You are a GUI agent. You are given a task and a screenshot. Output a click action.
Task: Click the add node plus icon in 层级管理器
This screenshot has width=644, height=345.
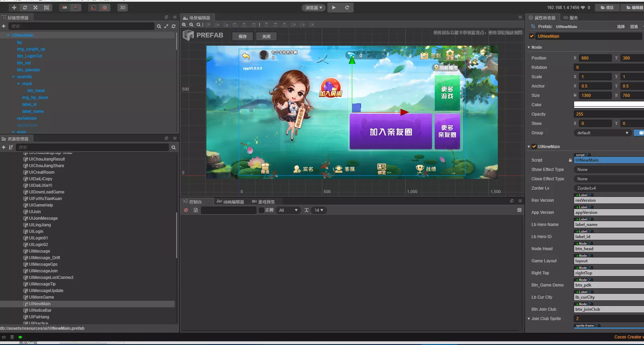pos(3,26)
